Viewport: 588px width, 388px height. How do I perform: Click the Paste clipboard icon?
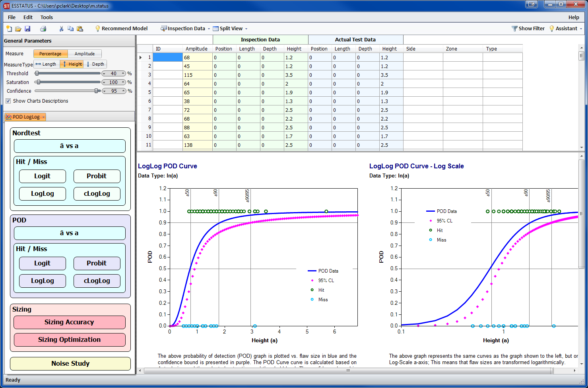click(x=80, y=29)
